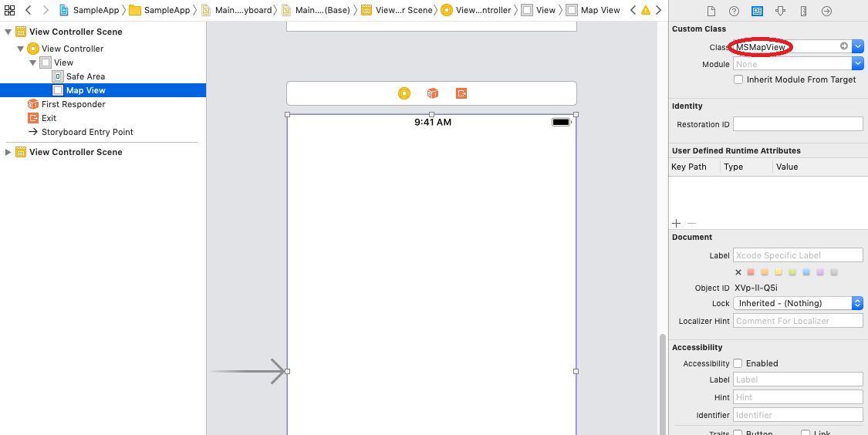Pick the gray document label color

pyautogui.click(x=834, y=271)
